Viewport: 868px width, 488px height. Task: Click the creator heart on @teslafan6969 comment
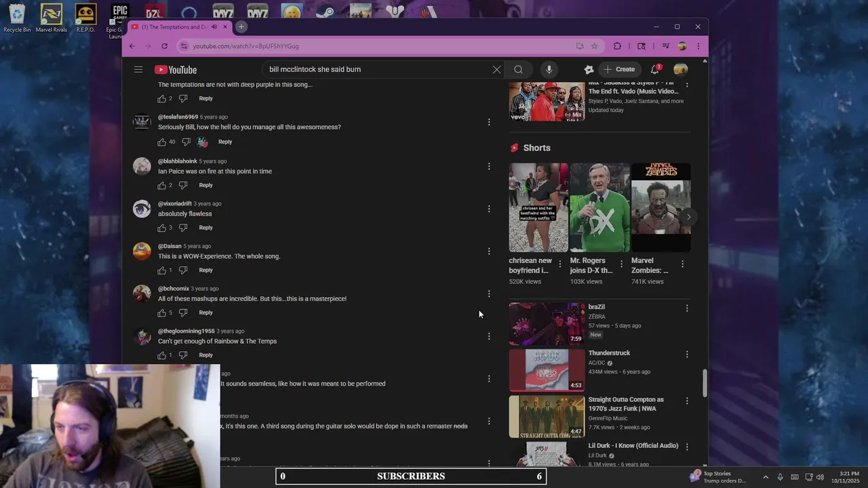coord(202,142)
